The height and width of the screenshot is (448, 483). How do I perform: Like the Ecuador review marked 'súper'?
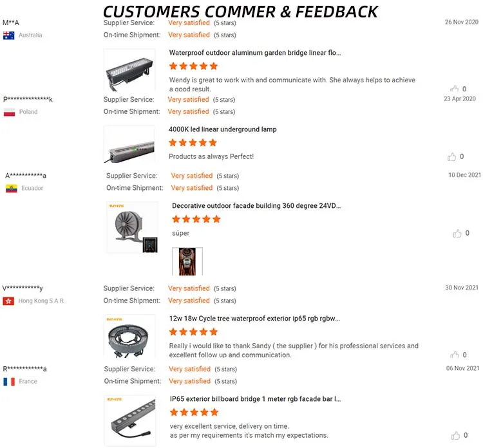point(457,234)
